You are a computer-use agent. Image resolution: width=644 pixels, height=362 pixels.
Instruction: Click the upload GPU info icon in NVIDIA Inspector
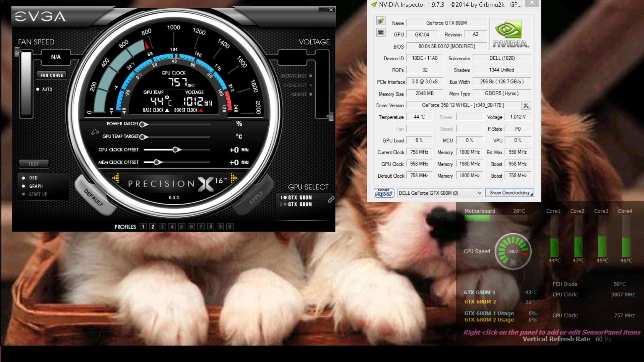[381, 21]
